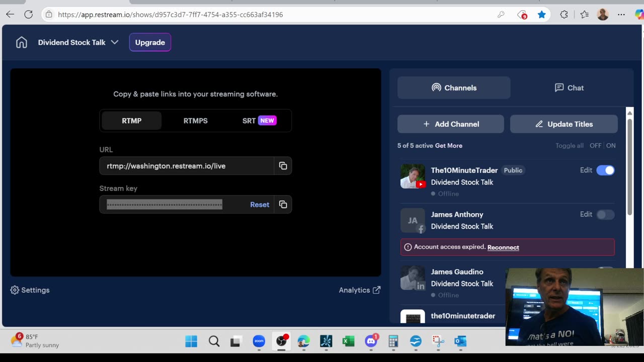Open saved passwords key icon
The height and width of the screenshot is (362, 644).
click(501, 15)
